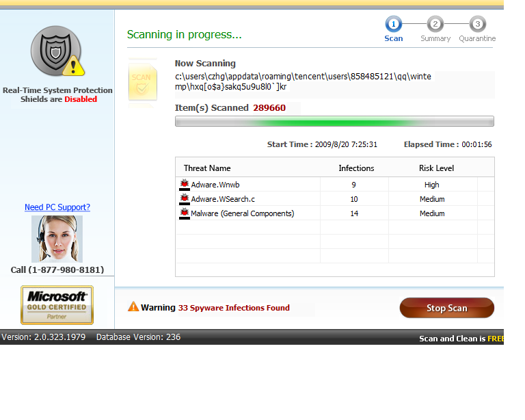The image size is (525, 420).
Task: Click the 33 Spyware Infections Found warning
Action: (x=234, y=307)
